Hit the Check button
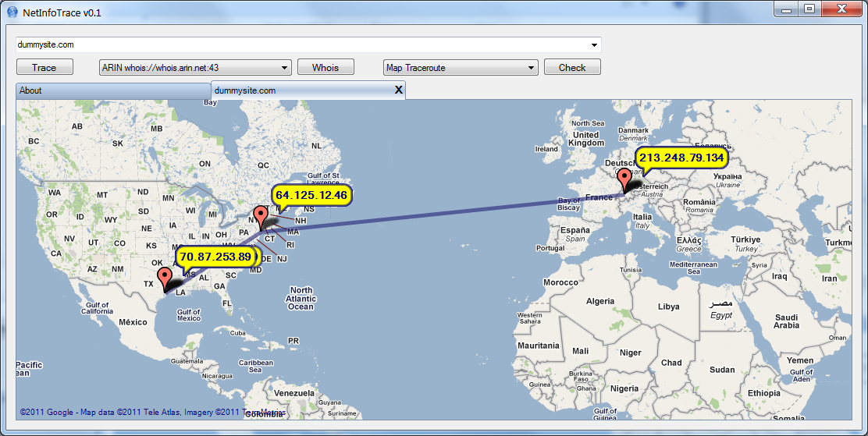This screenshot has width=868, height=436. point(572,68)
